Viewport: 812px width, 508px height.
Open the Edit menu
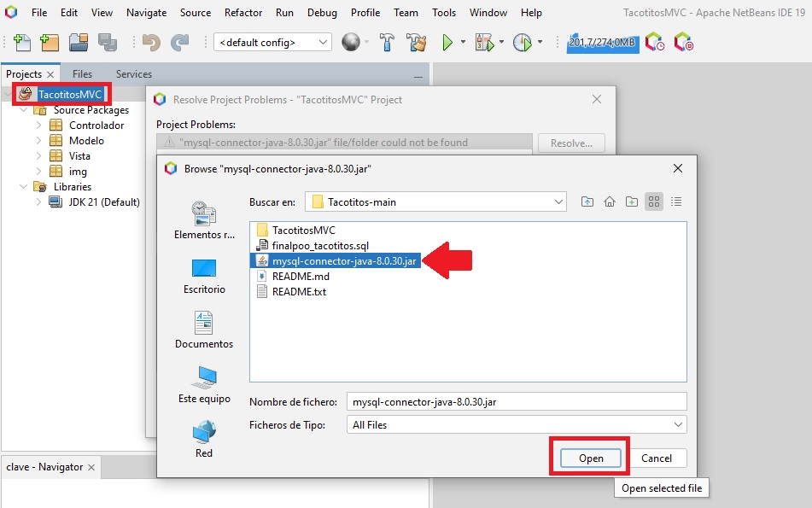69,13
